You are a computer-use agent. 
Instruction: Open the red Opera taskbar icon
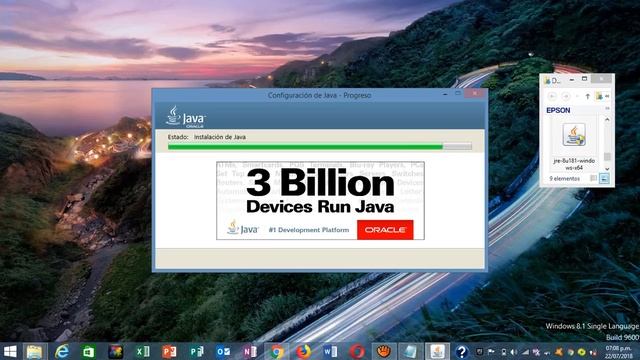point(357,351)
